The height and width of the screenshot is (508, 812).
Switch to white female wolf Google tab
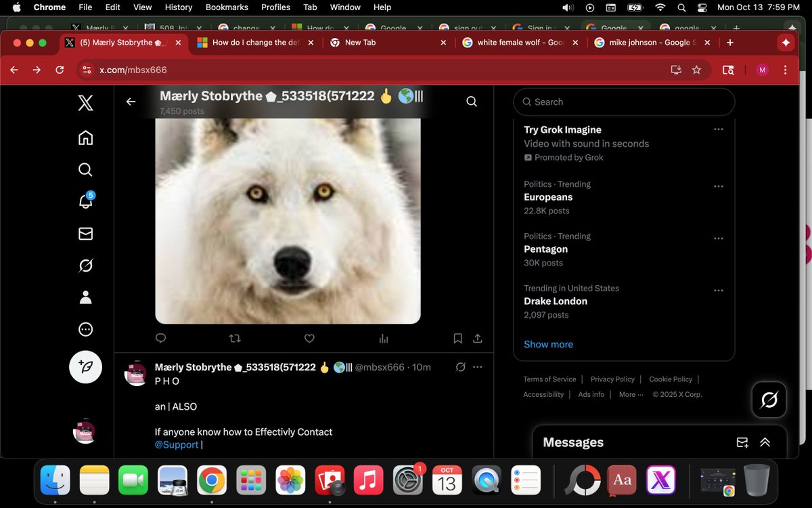click(x=520, y=42)
